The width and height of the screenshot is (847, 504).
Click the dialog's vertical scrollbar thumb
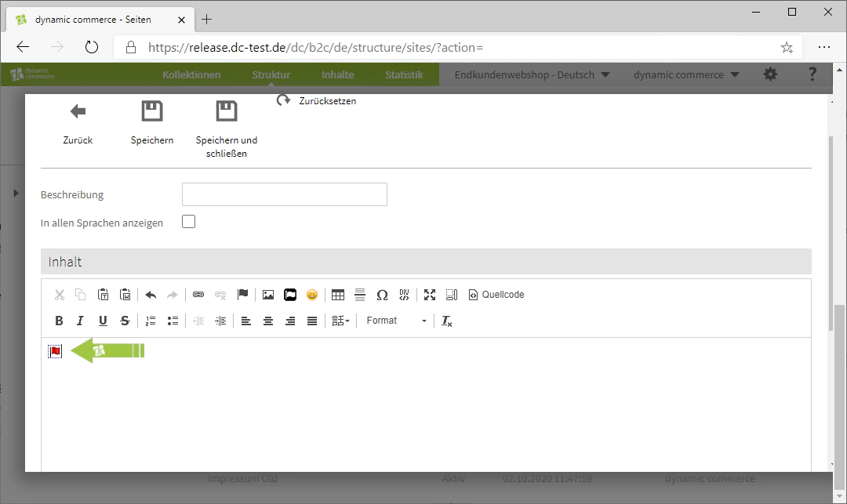click(x=831, y=234)
